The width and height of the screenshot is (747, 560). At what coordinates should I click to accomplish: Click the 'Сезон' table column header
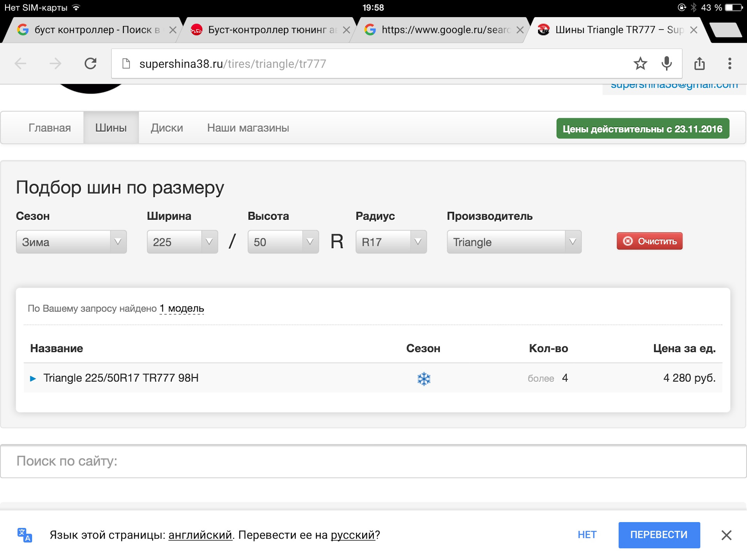[423, 348]
